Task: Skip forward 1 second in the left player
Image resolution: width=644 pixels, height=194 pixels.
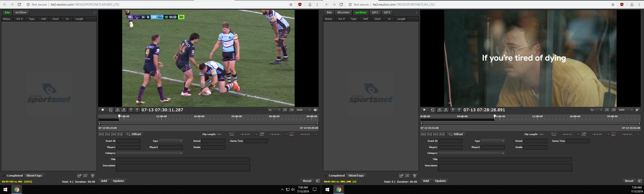Action: pyautogui.click(x=137, y=110)
